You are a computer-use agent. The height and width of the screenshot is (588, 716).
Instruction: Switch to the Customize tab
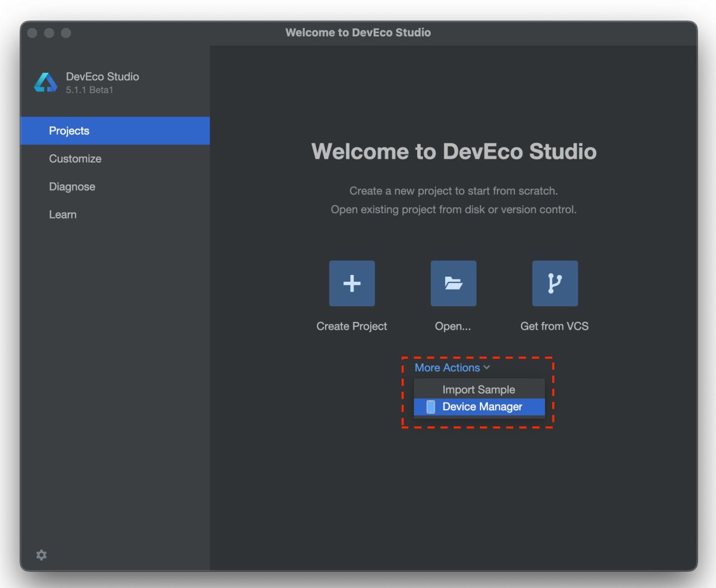(76, 159)
